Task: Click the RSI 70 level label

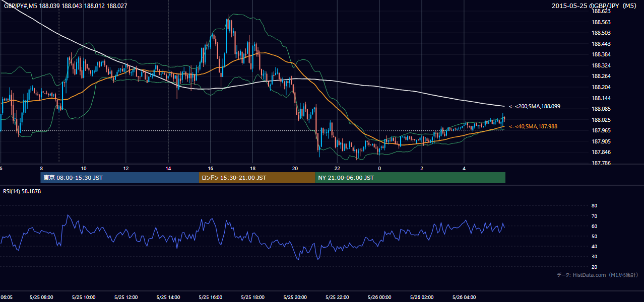Action: [594, 216]
